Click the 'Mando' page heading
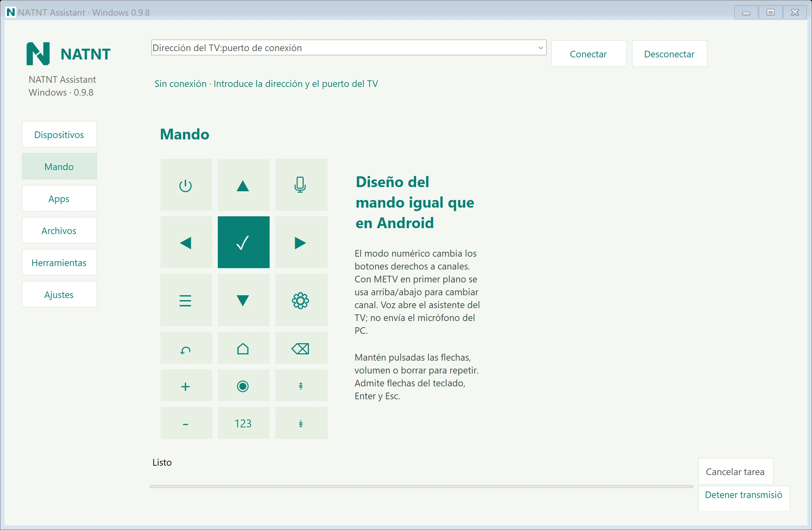The height and width of the screenshot is (530, 812). tap(185, 134)
